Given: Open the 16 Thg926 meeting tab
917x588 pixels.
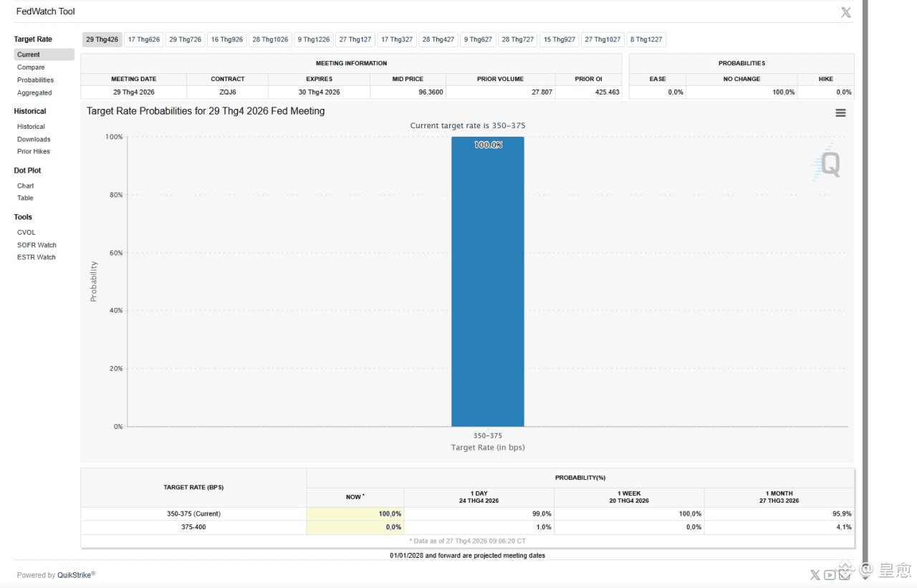Looking at the screenshot, I should [227, 39].
